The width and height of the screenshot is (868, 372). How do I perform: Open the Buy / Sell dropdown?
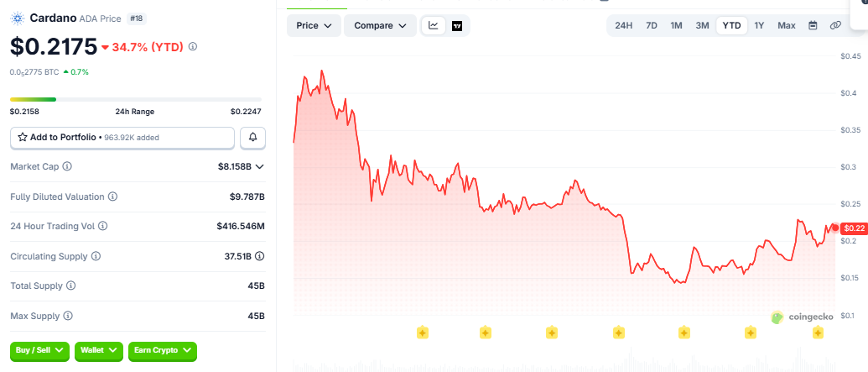[x=40, y=350]
